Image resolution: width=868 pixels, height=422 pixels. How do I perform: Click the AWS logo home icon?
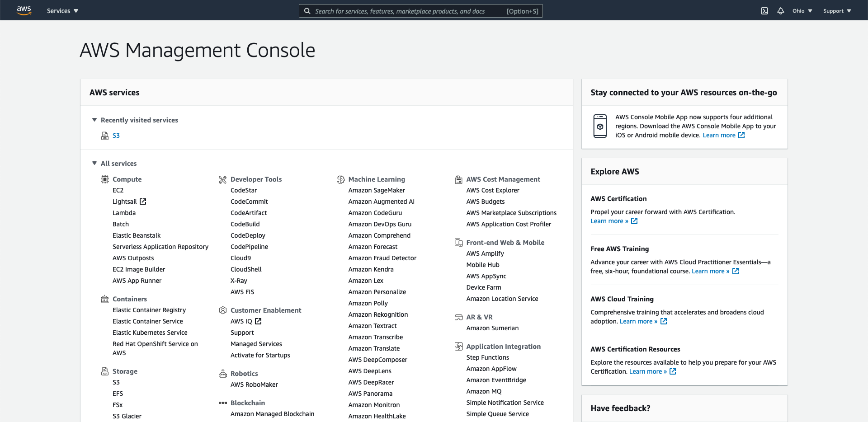[x=24, y=10]
